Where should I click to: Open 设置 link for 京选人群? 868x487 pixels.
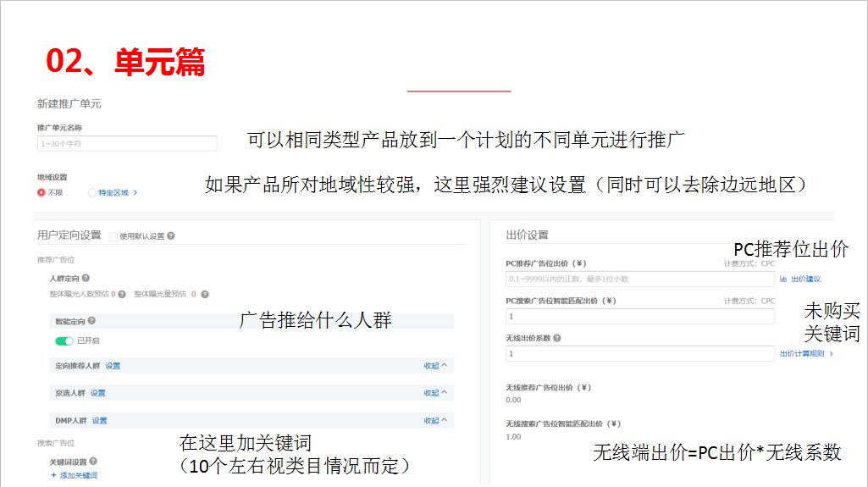coord(98,393)
